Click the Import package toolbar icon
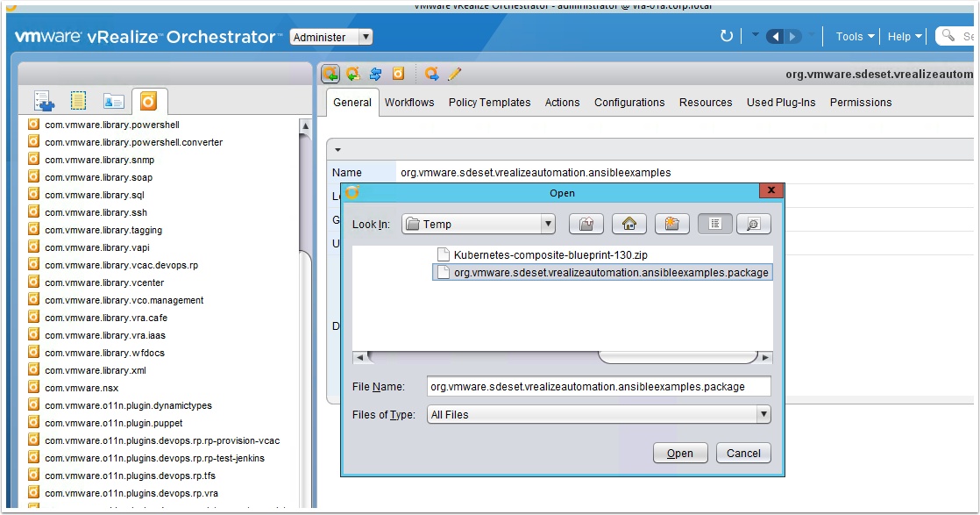The height and width of the screenshot is (515, 980). [330, 74]
